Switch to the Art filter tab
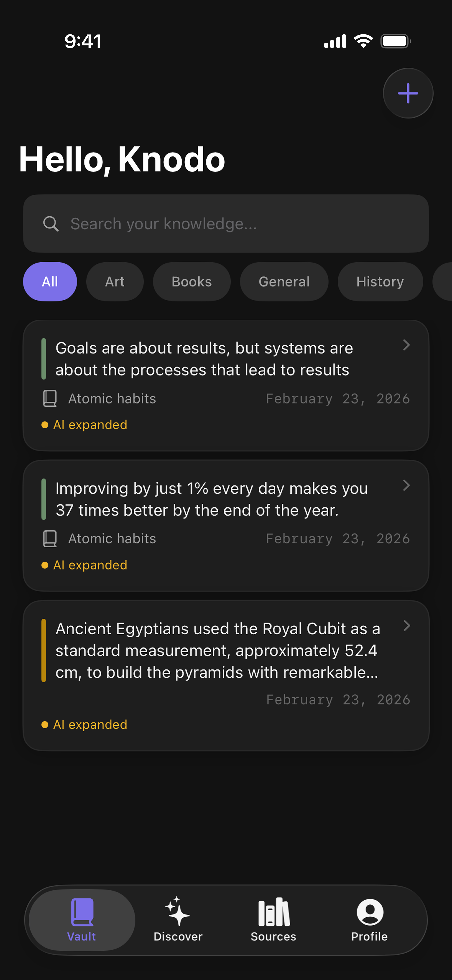Viewport: 452px width, 980px height. (x=115, y=282)
